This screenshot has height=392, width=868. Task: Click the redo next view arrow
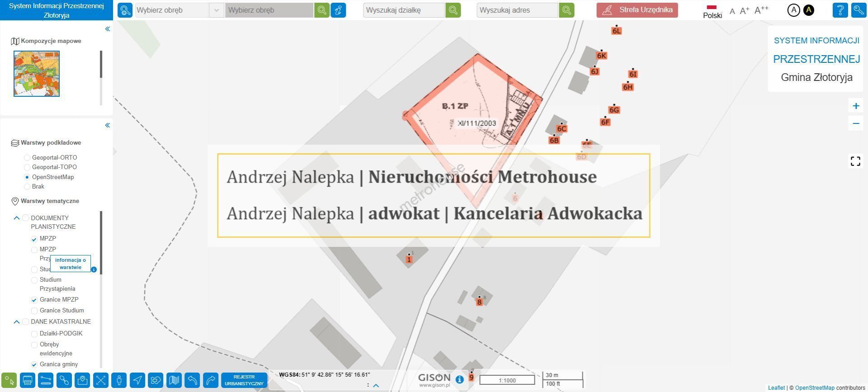211,380
